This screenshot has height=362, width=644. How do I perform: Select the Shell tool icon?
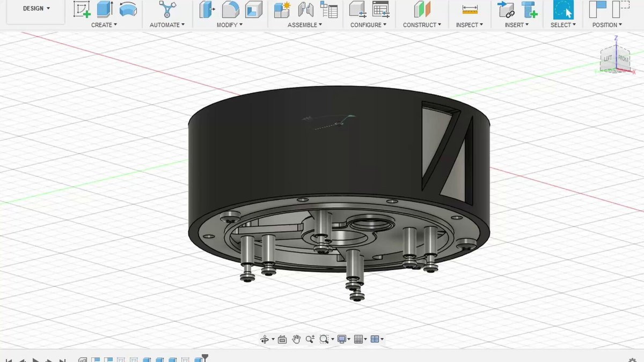254,10
